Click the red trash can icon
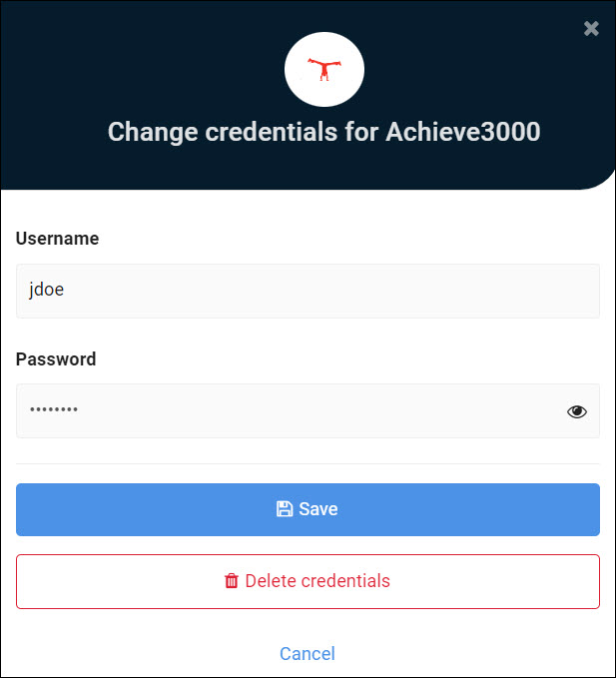 tap(232, 581)
